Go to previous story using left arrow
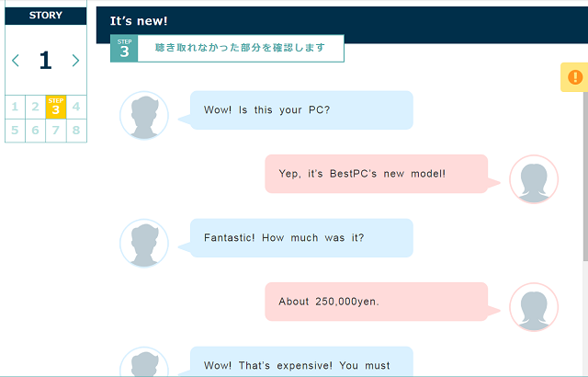Viewport: 588px width, 377px height. pos(16,61)
